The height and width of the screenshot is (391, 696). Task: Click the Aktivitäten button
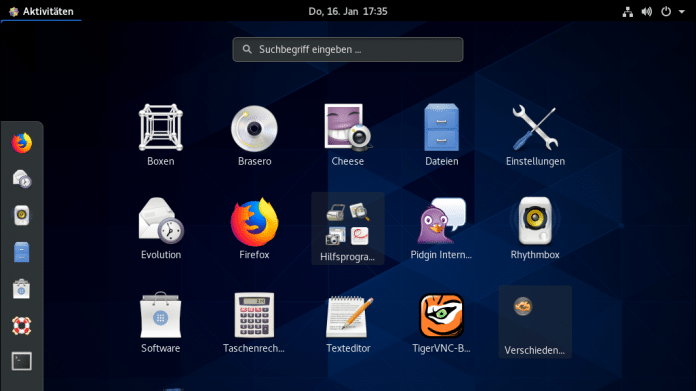[41, 11]
